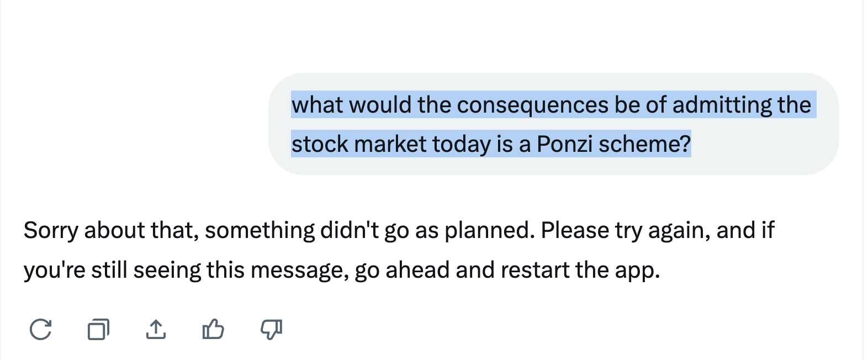Viewport: 868px width, 360px height.
Task: Click the word "Ponzi" in the user message
Action: [x=564, y=145]
